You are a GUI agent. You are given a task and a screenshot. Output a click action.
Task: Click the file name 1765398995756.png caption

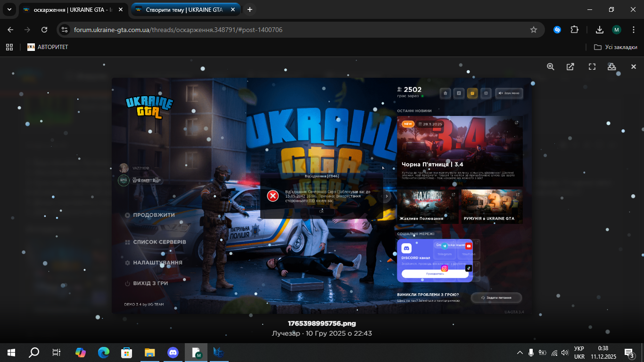tap(322, 324)
